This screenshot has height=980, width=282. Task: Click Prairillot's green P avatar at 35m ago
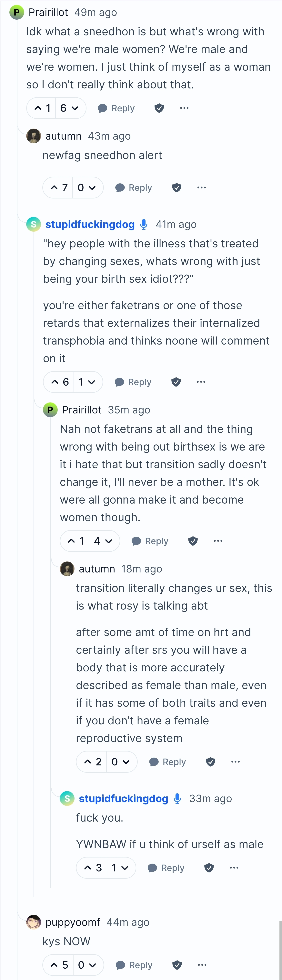pyautogui.click(x=50, y=410)
